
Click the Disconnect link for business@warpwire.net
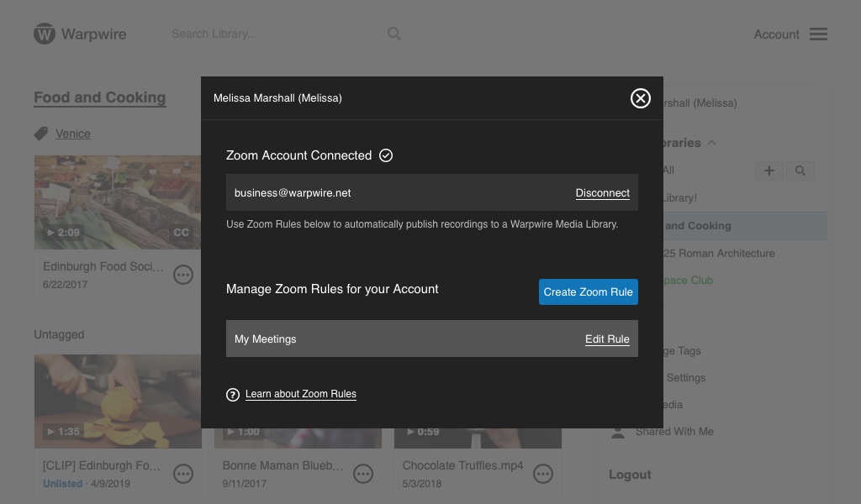coord(602,193)
